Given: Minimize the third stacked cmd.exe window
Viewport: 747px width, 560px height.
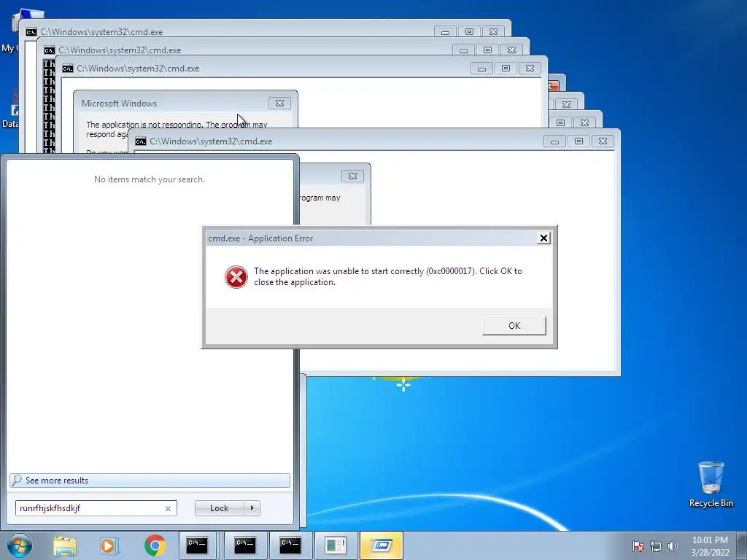Looking at the screenshot, I should [481, 69].
